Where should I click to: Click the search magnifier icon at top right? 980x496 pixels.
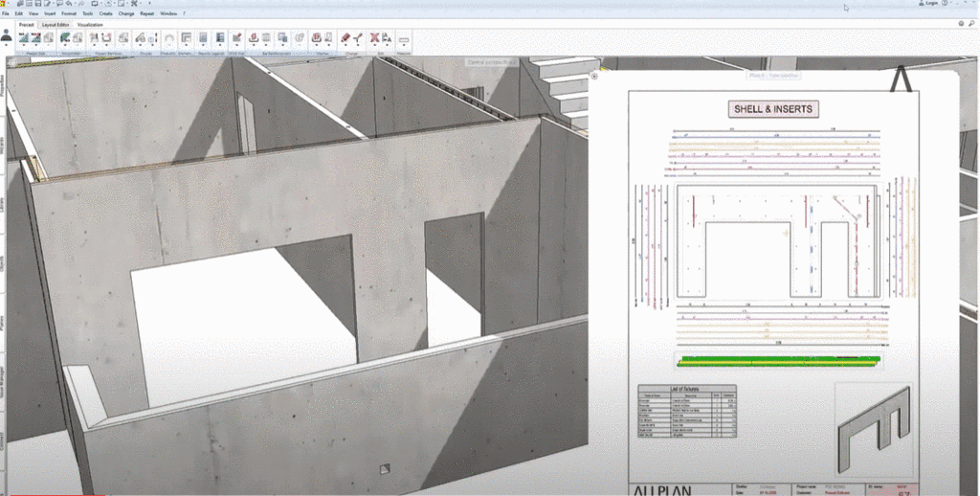point(970,22)
